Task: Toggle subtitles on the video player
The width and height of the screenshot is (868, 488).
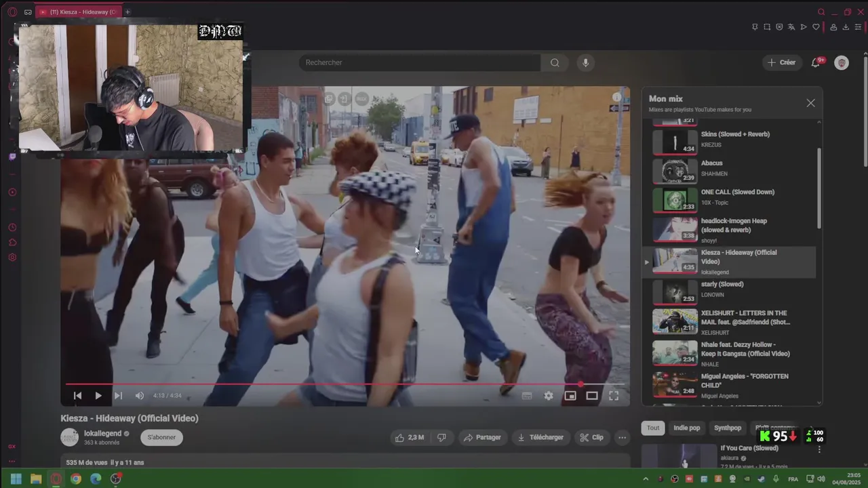Action: [x=527, y=396]
